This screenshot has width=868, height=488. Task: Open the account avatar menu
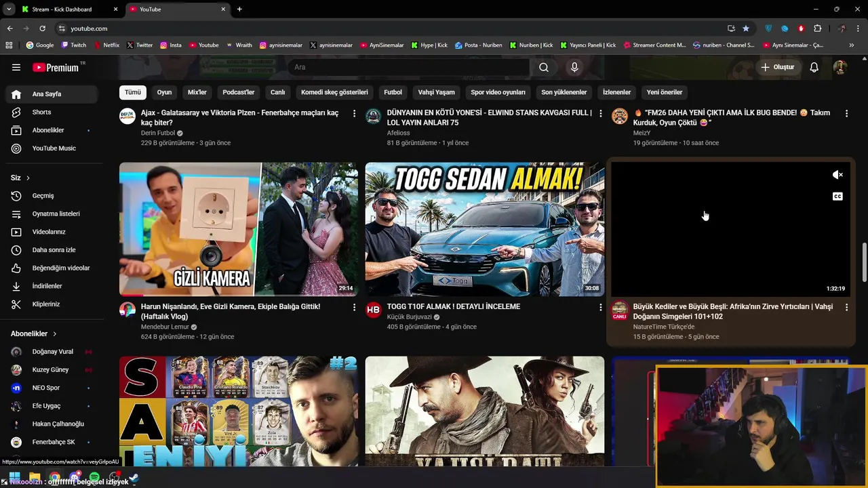point(840,67)
